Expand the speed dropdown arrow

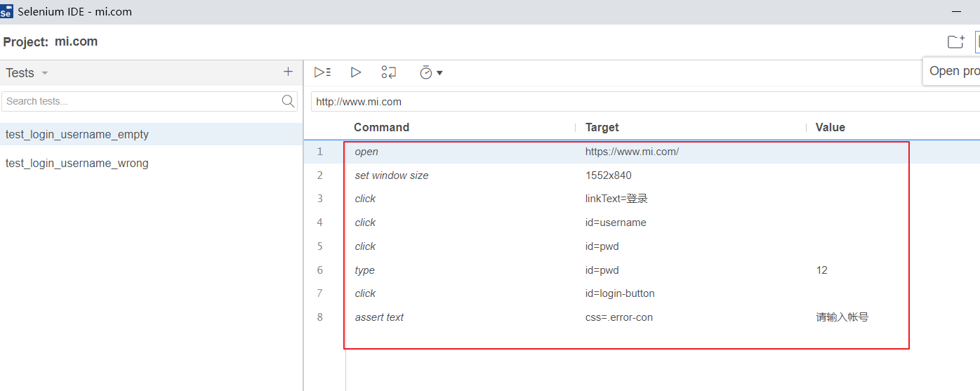(440, 73)
